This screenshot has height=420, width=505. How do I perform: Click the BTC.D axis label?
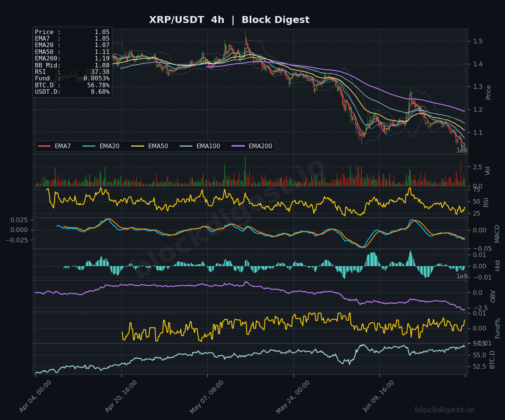[x=492, y=360]
